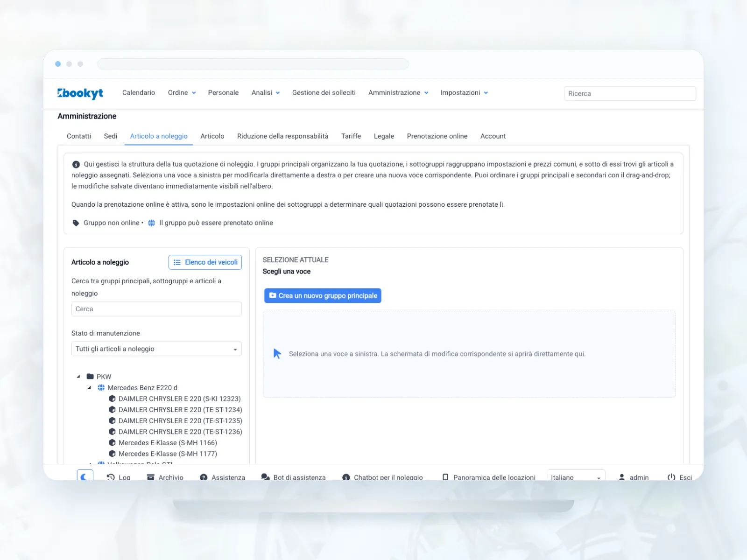Click the bookyt logo

(x=80, y=93)
